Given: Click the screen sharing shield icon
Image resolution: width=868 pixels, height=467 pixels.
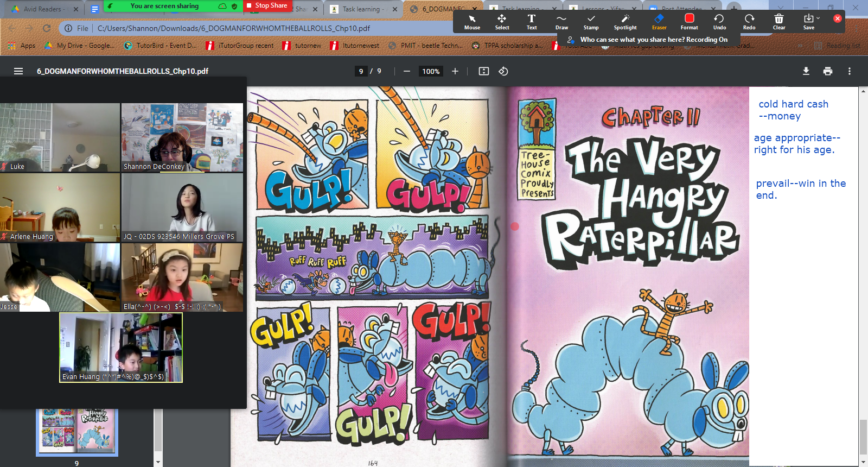Looking at the screenshot, I should 234,6.
